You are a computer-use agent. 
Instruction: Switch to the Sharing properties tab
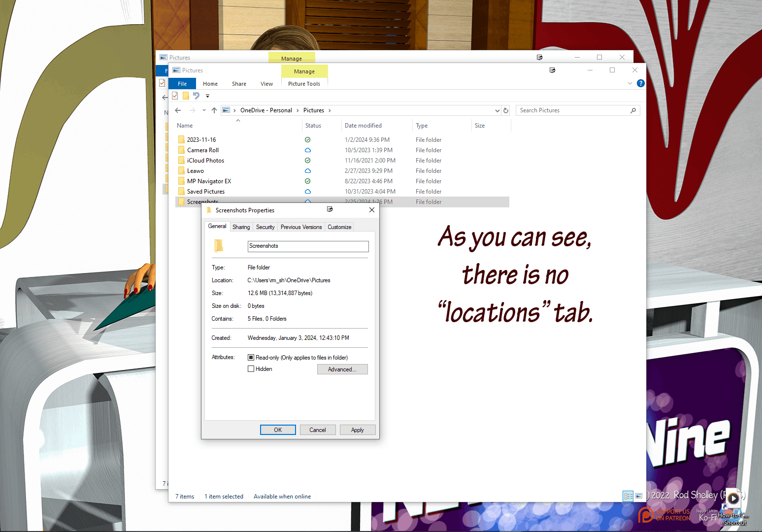point(241,227)
